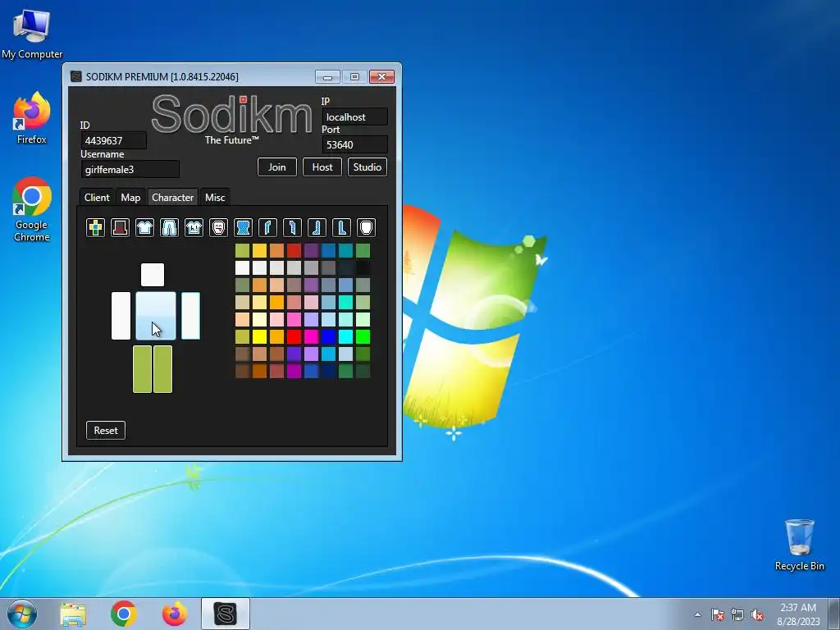Click the Show desktop strip by the clock
Image resolution: width=840 pixels, height=630 pixels.
click(x=835, y=614)
